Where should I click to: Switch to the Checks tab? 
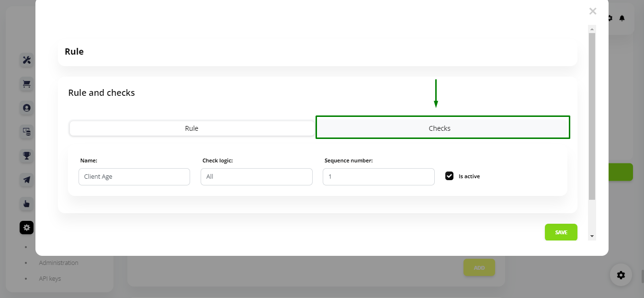pos(443,127)
